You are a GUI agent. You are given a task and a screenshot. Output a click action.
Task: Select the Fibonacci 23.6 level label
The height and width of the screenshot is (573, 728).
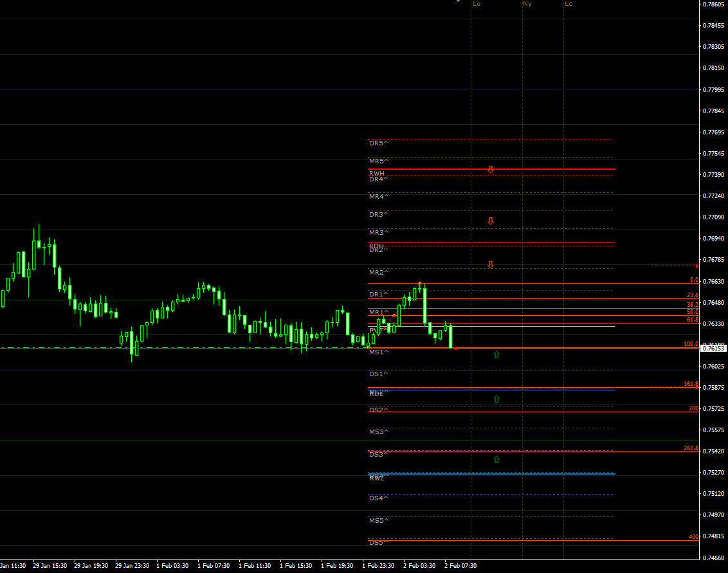point(692,295)
